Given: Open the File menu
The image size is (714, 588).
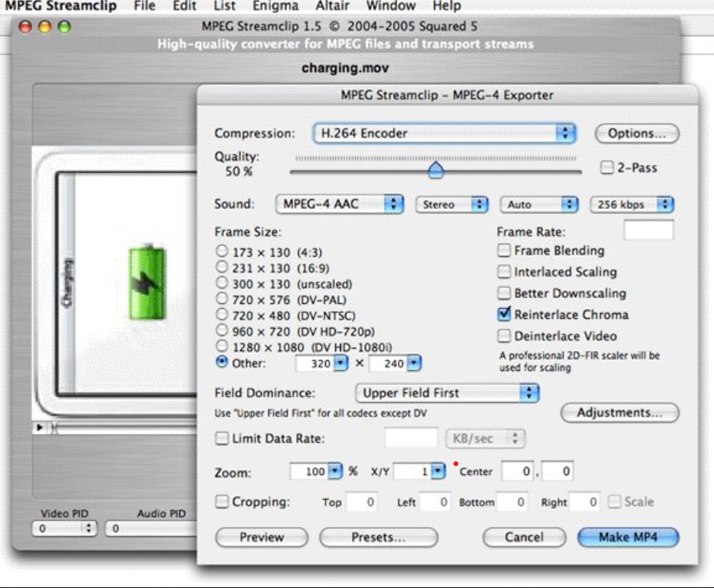Looking at the screenshot, I should [144, 6].
